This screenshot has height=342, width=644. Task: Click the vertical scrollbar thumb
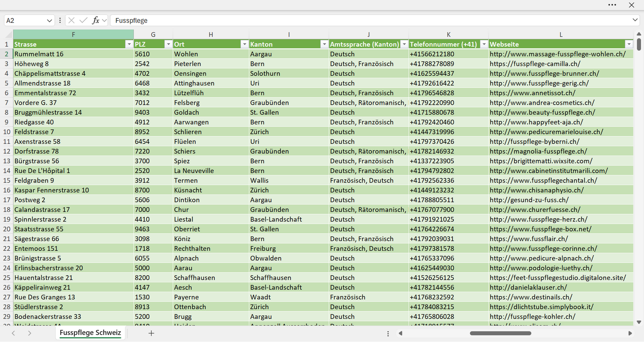[639, 44]
